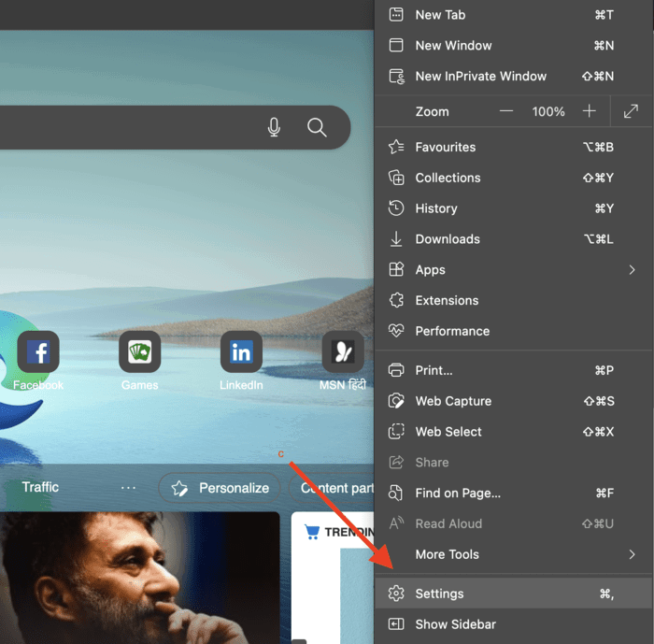Viewport: 654px width, 644px height.
Task: Select the Traffic feed tab
Action: (40, 487)
